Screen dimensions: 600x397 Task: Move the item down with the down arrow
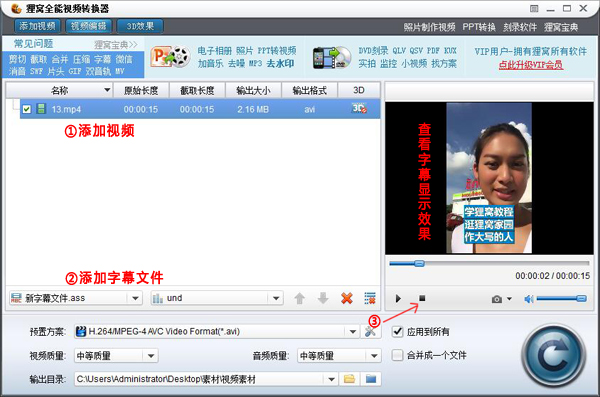(323, 298)
